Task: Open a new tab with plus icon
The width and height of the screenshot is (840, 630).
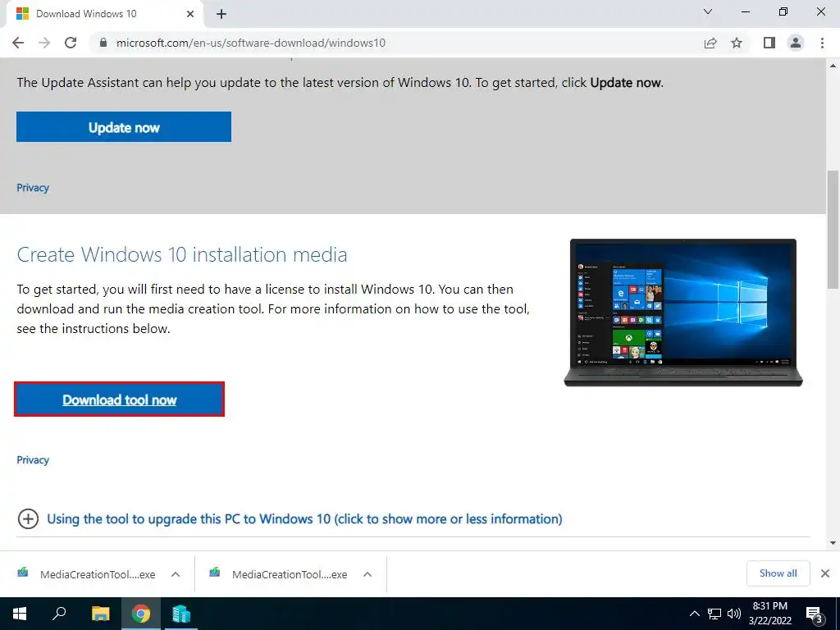Action: tap(221, 15)
